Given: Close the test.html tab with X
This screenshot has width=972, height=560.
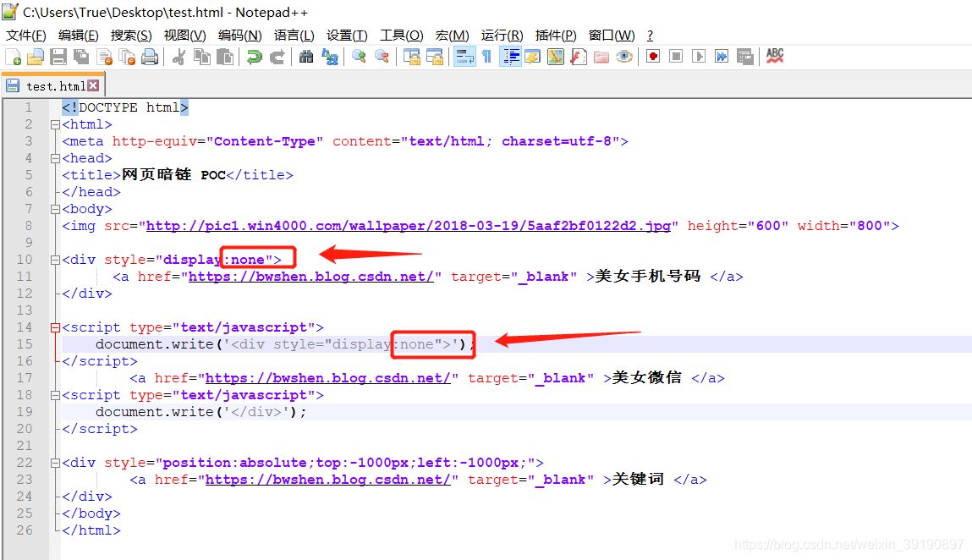Looking at the screenshot, I should point(93,85).
